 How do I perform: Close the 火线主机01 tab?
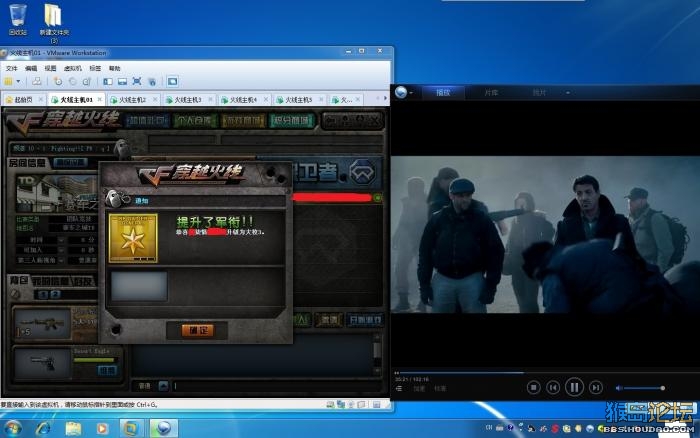click(x=100, y=99)
